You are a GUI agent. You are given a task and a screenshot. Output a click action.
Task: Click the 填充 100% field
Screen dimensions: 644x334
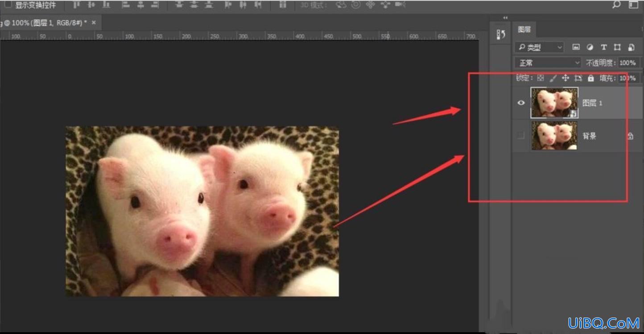point(628,78)
